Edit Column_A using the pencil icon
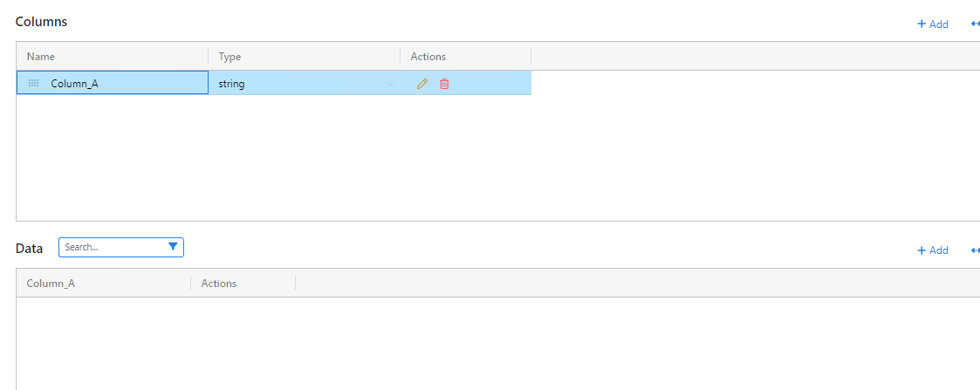This screenshot has height=390, width=980. coord(422,84)
